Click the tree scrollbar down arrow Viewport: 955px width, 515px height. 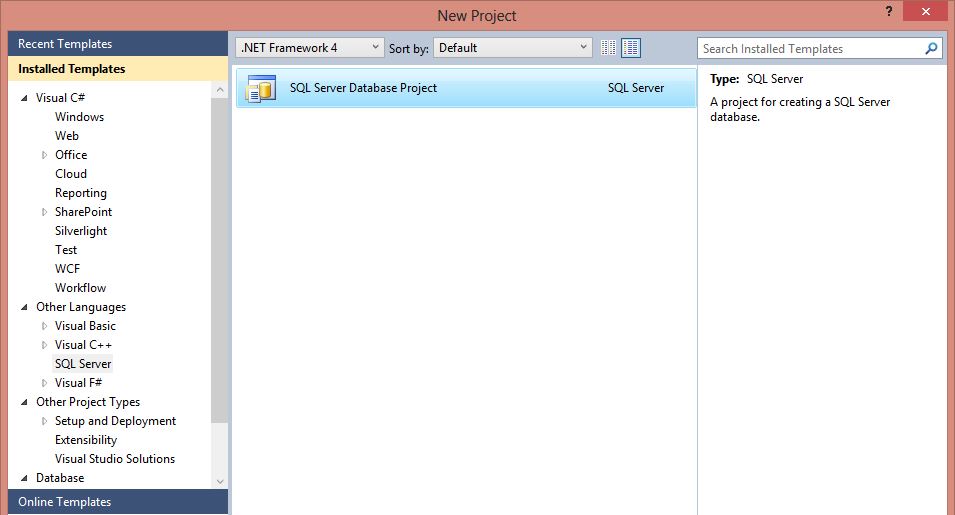pos(220,481)
